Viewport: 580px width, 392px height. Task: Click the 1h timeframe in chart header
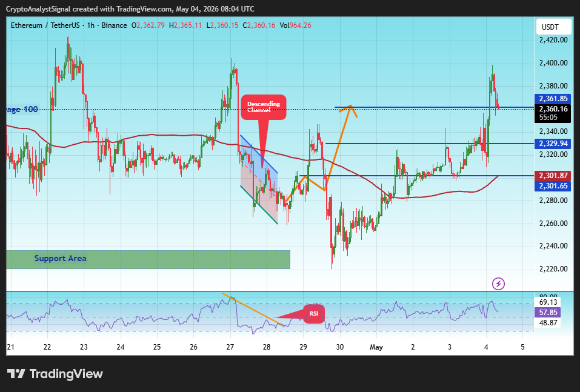(x=91, y=25)
